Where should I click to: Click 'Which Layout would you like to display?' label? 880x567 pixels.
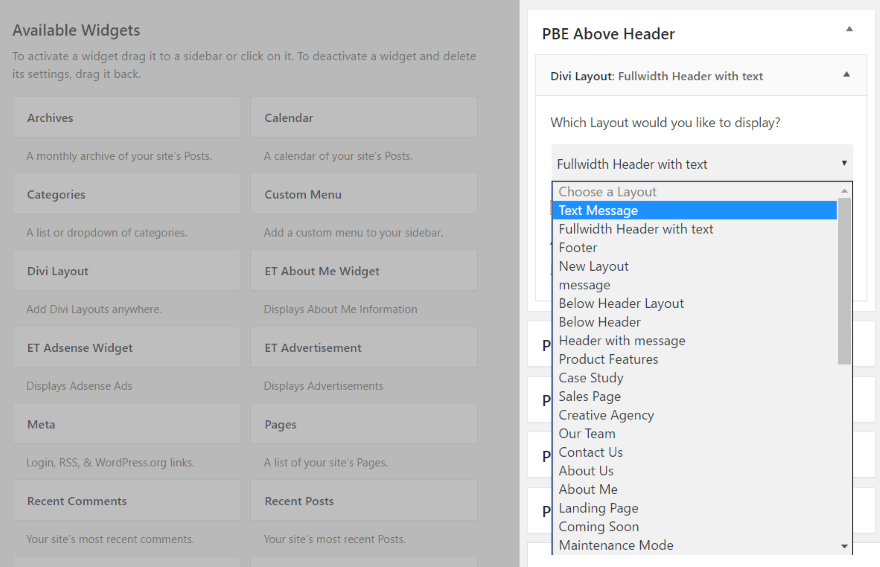[x=665, y=122]
